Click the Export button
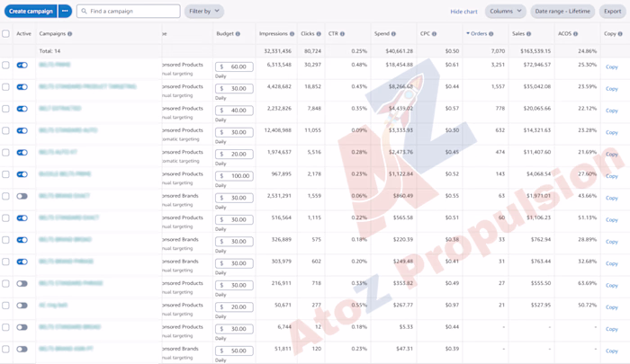 pos(612,12)
